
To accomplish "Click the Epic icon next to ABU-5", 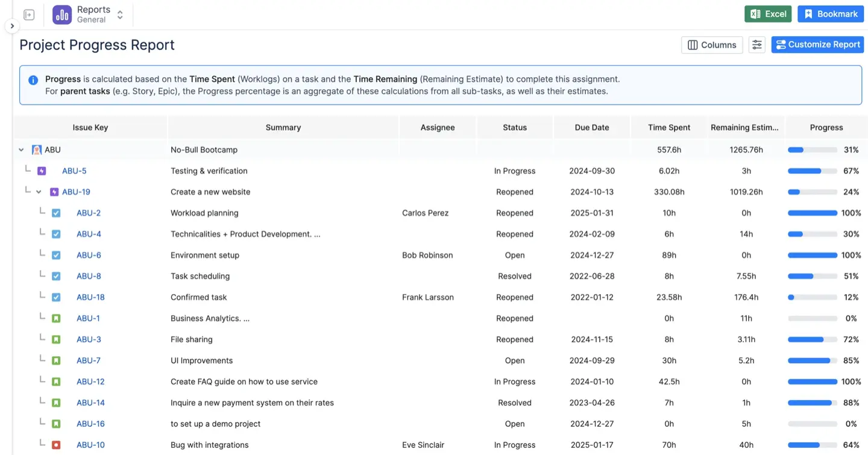I will 41,171.
